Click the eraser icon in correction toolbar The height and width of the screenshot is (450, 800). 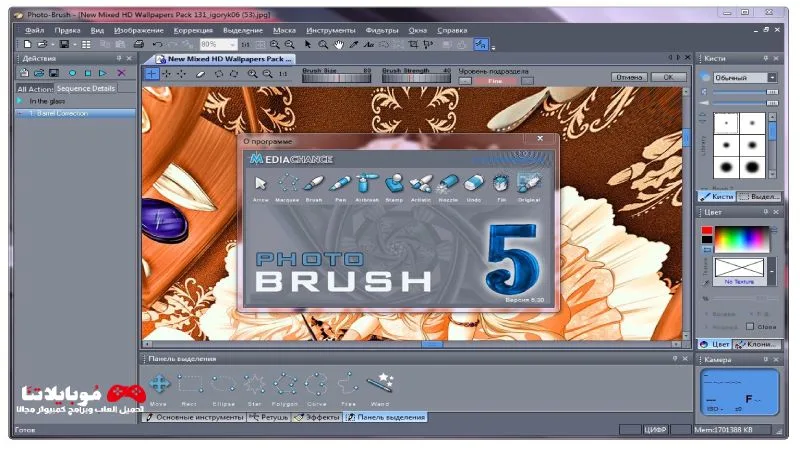[201, 74]
